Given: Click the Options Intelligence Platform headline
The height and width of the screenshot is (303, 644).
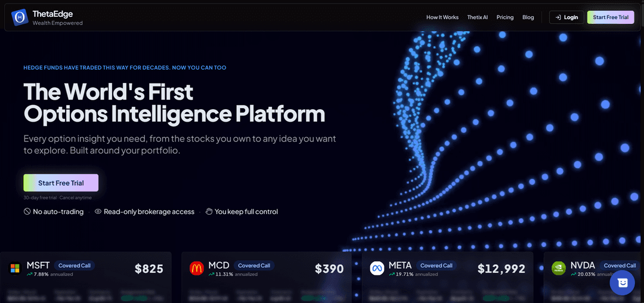Looking at the screenshot, I should 174,114.
